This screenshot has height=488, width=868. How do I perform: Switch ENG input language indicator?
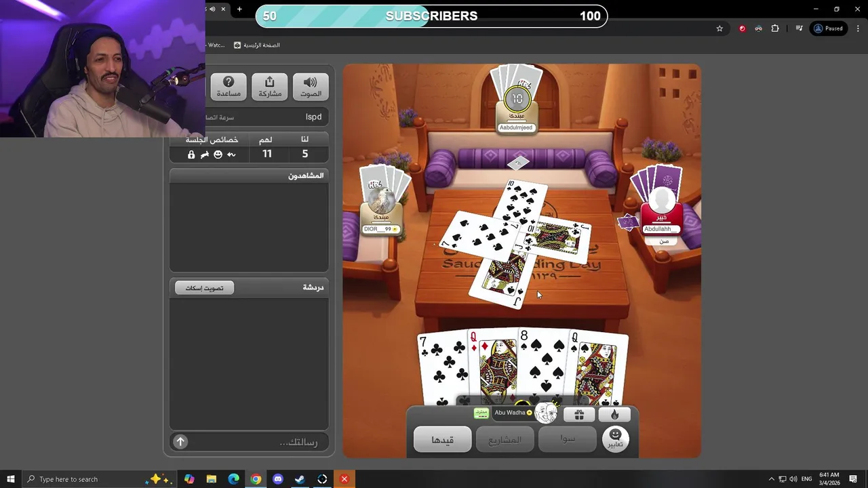point(806,479)
